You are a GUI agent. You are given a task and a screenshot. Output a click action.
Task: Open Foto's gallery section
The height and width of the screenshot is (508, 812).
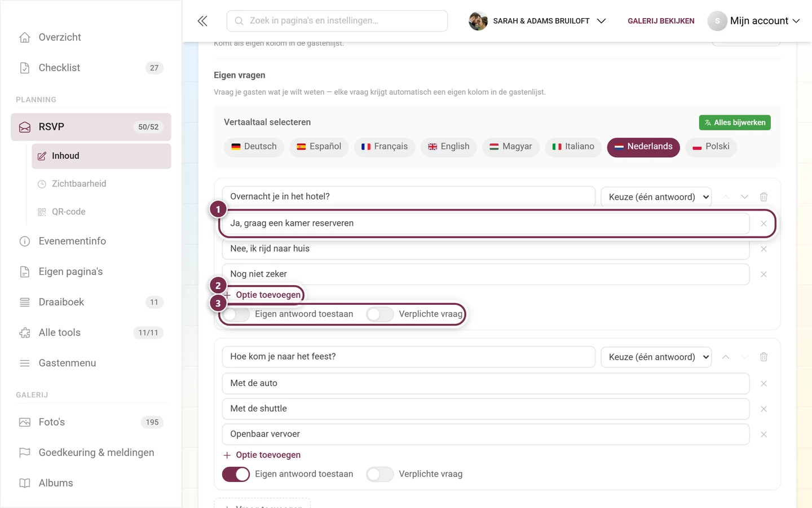[x=91, y=422]
